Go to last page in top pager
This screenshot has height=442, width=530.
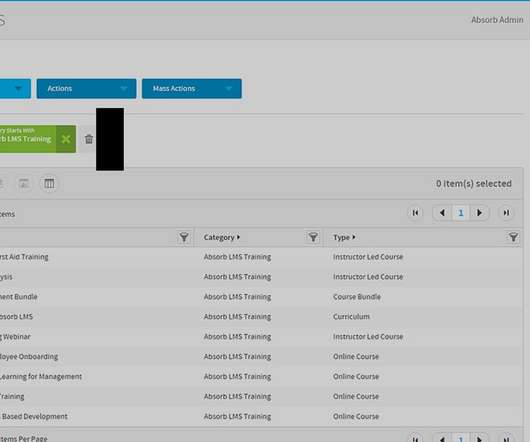pos(506,213)
